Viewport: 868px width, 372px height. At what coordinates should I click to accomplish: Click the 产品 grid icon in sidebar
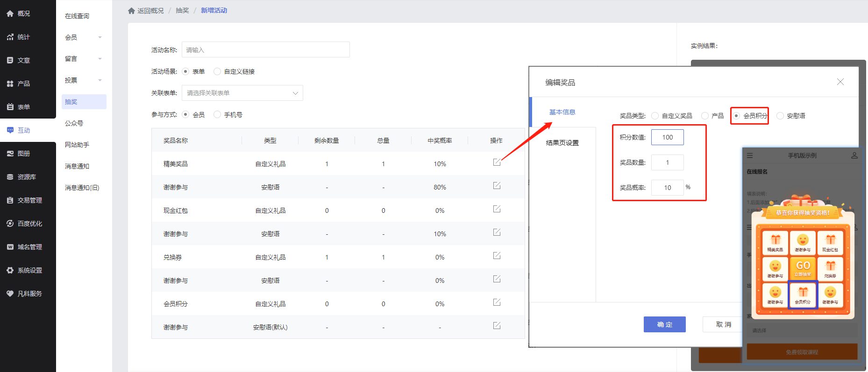point(10,84)
